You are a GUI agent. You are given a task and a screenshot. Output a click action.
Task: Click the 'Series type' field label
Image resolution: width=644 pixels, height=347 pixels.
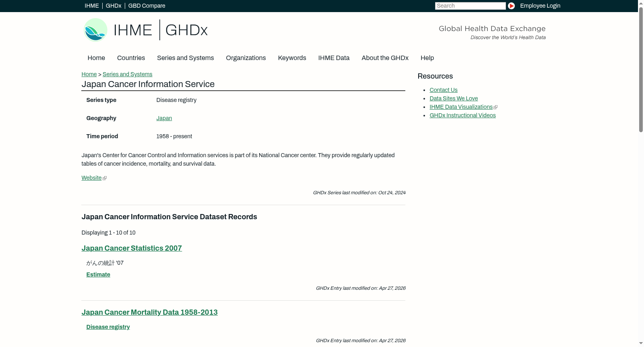(x=101, y=100)
